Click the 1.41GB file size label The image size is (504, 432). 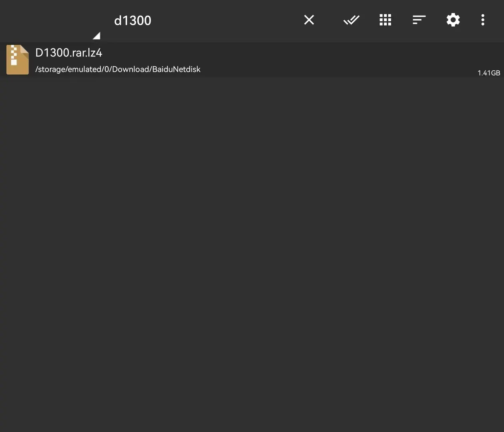click(x=488, y=73)
